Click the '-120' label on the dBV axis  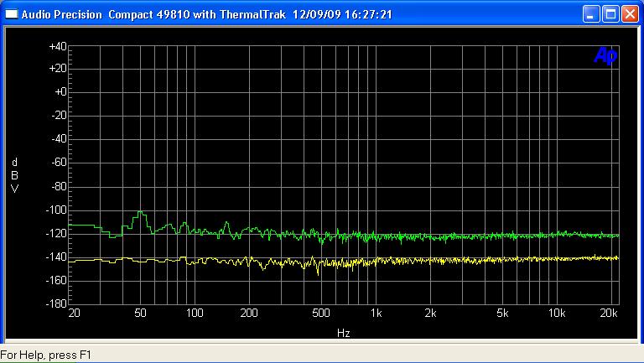[56, 233]
